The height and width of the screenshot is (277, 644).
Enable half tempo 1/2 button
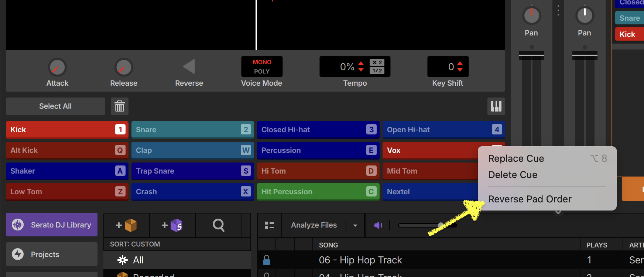point(377,71)
